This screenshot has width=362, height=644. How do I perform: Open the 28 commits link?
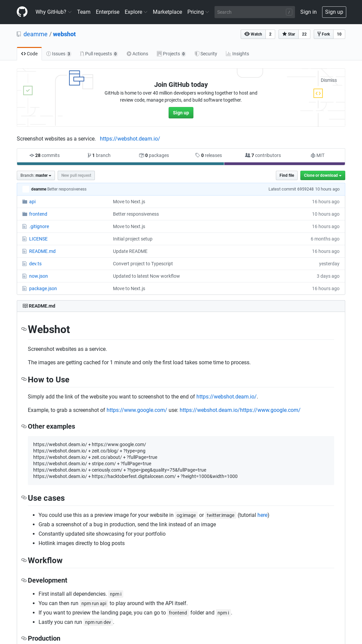pyautogui.click(x=45, y=155)
